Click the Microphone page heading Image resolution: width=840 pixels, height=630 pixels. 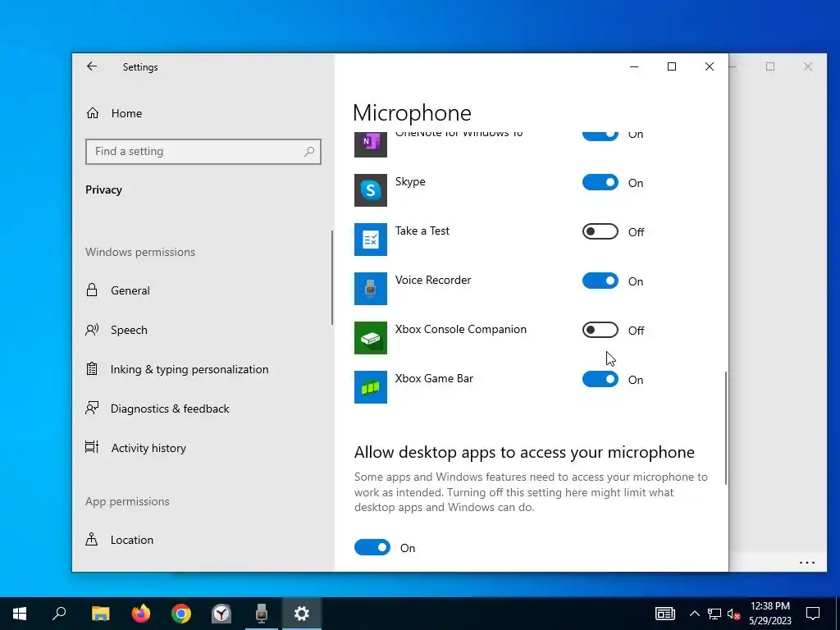tap(412, 113)
